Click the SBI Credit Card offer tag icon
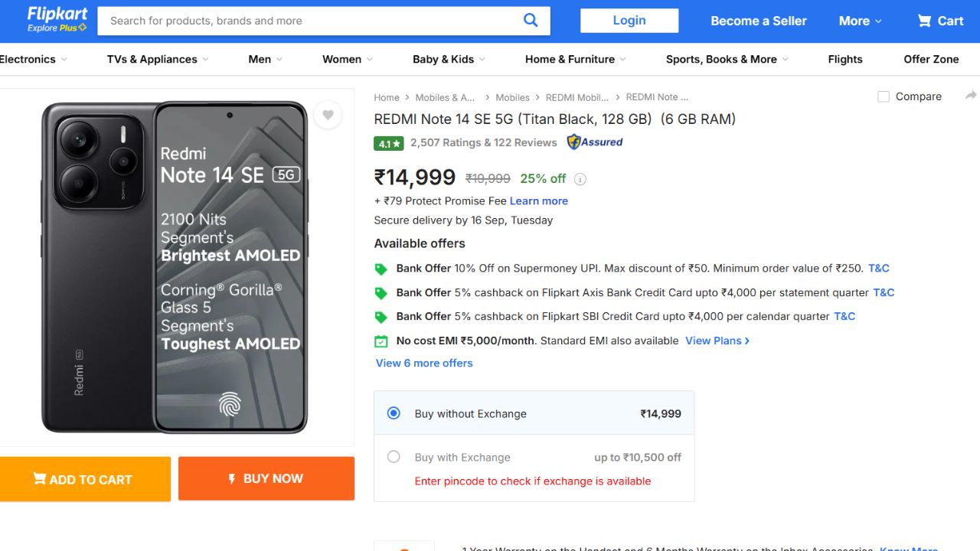This screenshot has height=551, width=980. [x=381, y=317]
